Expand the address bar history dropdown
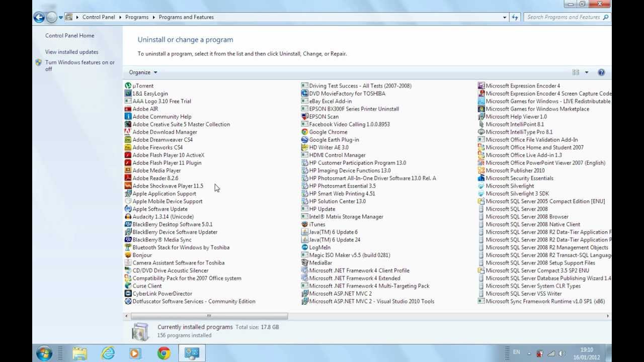644x362 pixels. point(505,17)
